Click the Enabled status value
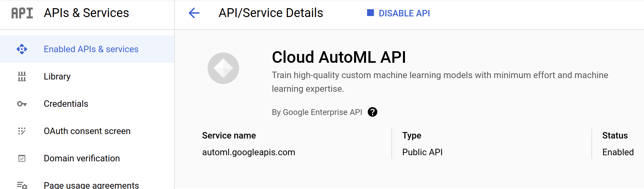The width and height of the screenshot is (644, 189). pos(618,152)
